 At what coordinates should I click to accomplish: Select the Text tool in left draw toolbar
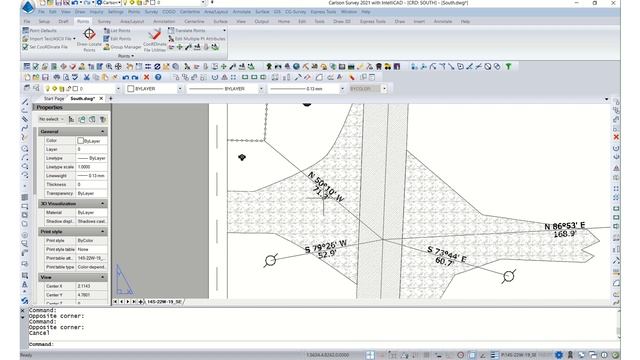click(25, 284)
